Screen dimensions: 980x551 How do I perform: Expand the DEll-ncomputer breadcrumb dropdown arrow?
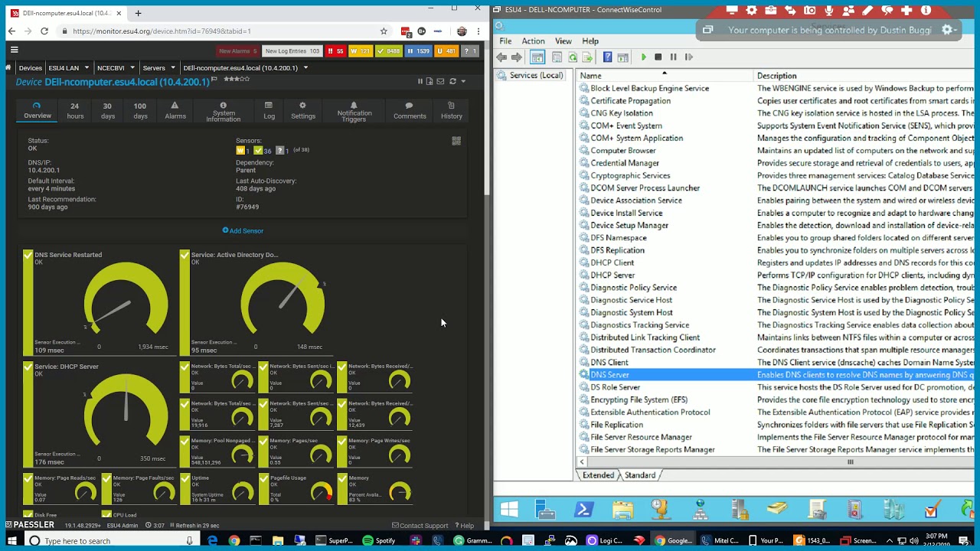305,67
